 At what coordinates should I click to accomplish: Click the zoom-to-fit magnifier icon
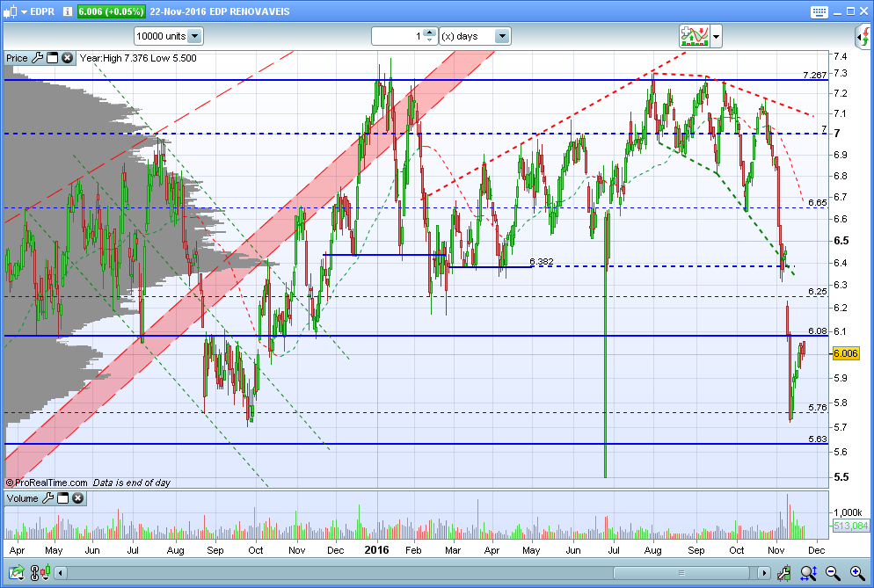808,572
